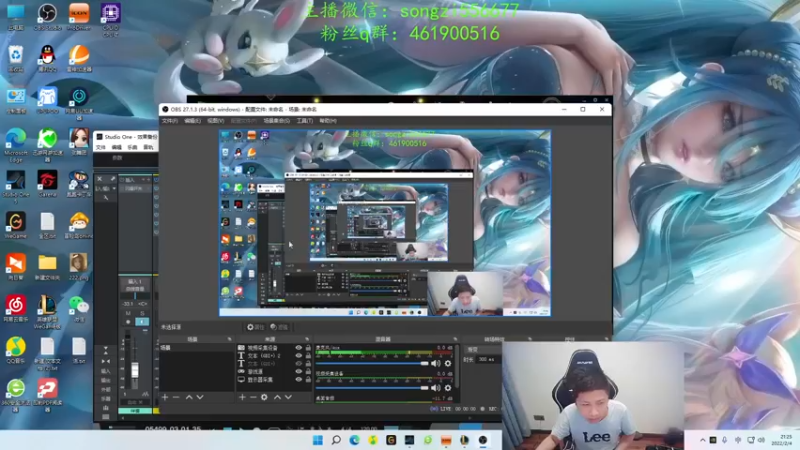Open taskbar Search
This screenshot has height=450, width=800.
pyautogui.click(x=336, y=440)
